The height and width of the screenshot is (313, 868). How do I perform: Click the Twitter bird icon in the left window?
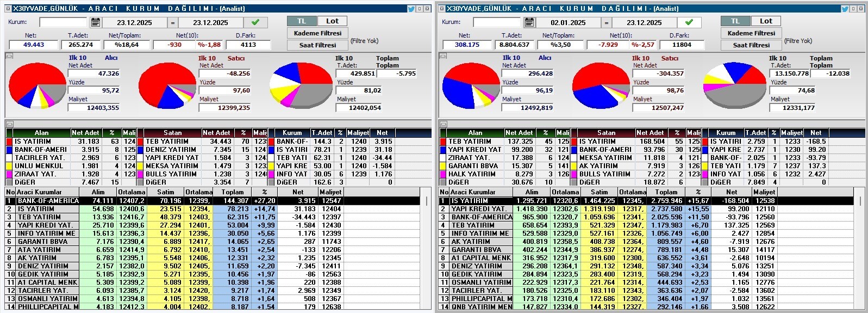[x=411, y=9]
